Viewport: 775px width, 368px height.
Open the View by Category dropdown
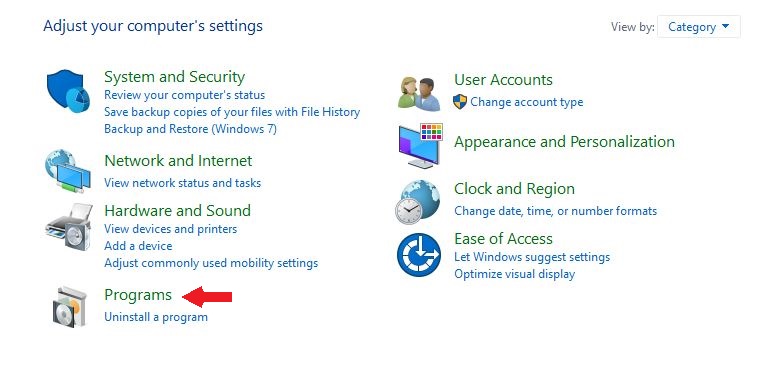click(x=698, y=27)
